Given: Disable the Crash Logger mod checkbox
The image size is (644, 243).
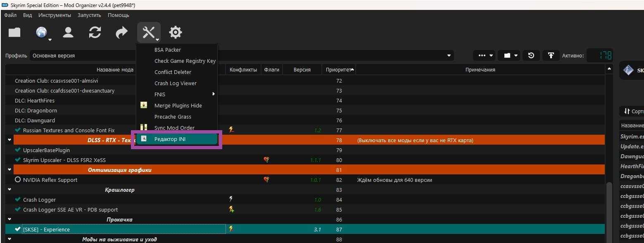Looking at the screenshot, I should pos(18,200).
